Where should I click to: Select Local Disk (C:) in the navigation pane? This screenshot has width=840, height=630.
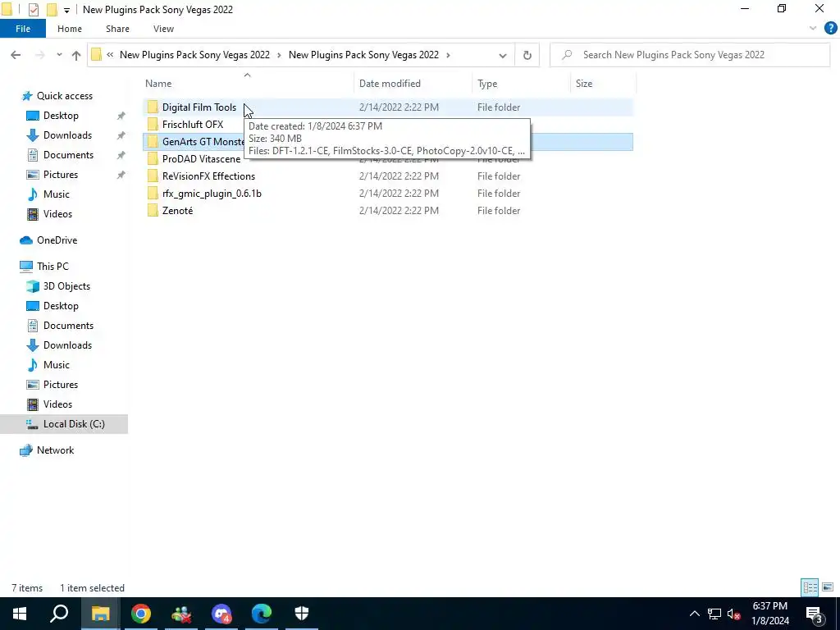pyautogui.click(x=64, y=424)
